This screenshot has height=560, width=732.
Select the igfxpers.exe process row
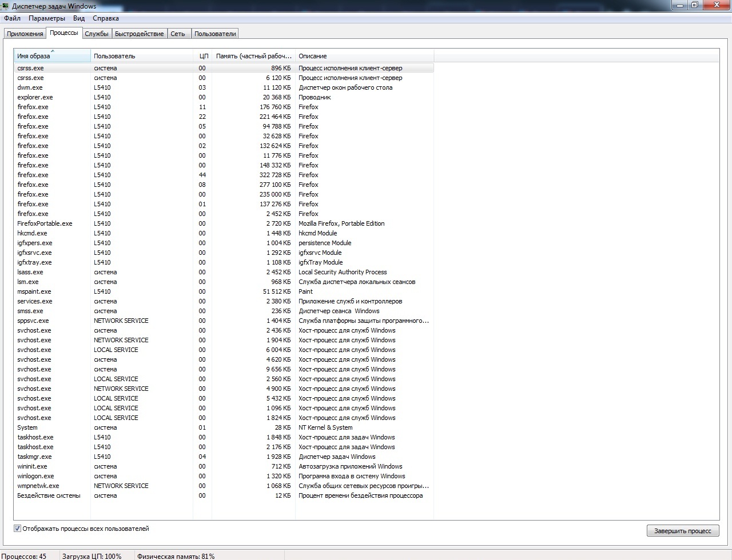tap(224, 243)
